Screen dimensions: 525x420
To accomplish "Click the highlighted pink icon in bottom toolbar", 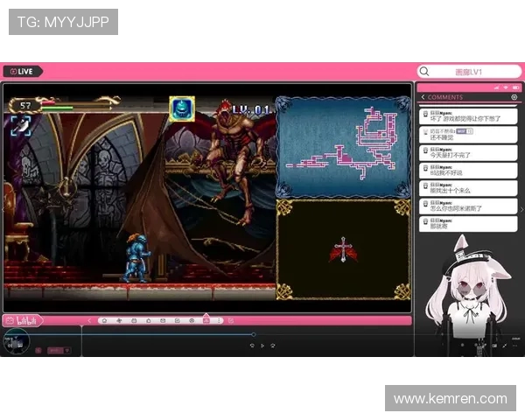I will [x=206, y=320].
